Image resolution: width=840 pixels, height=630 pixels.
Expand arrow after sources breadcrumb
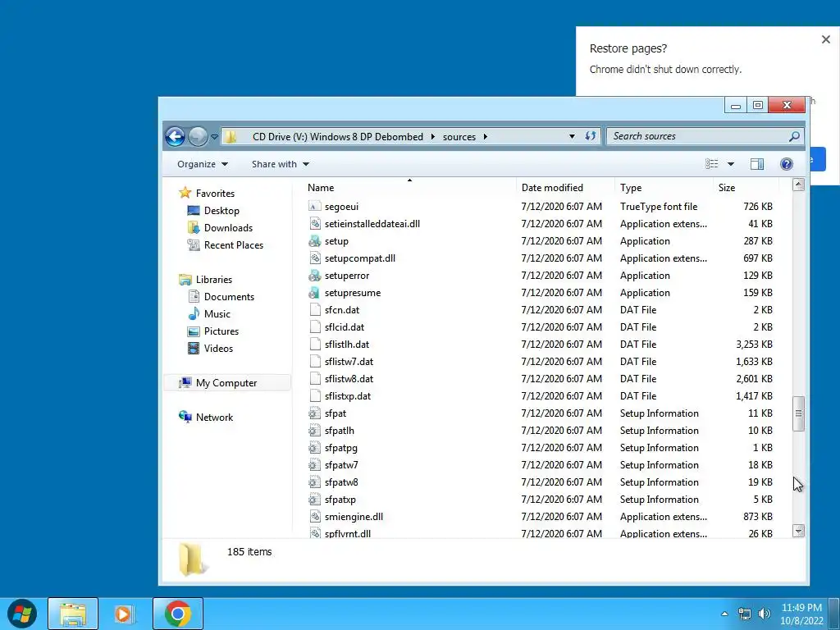(486, 137)
